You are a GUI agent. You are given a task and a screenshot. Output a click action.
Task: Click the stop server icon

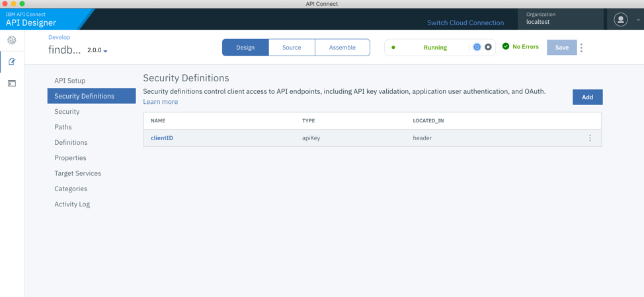coord(488,47)
